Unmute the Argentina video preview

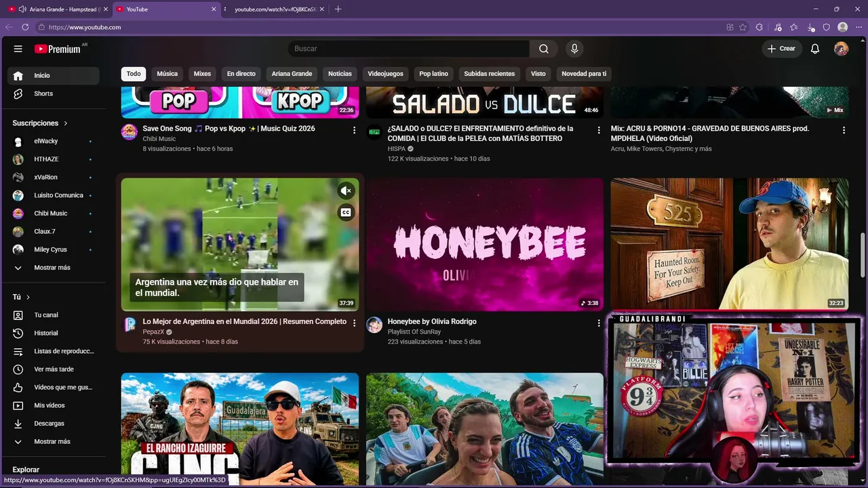tap(346, 191)
